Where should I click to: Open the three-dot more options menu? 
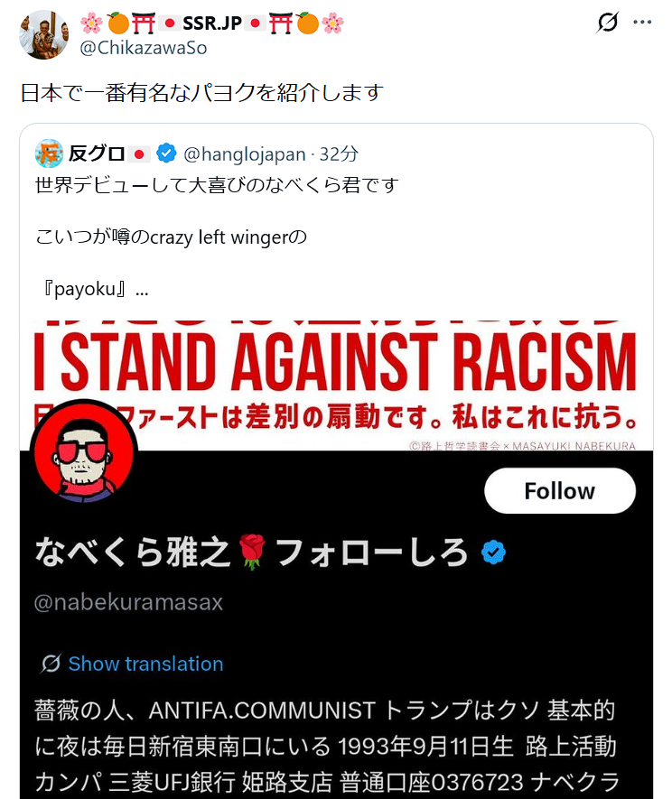click(x=642, y=23)
